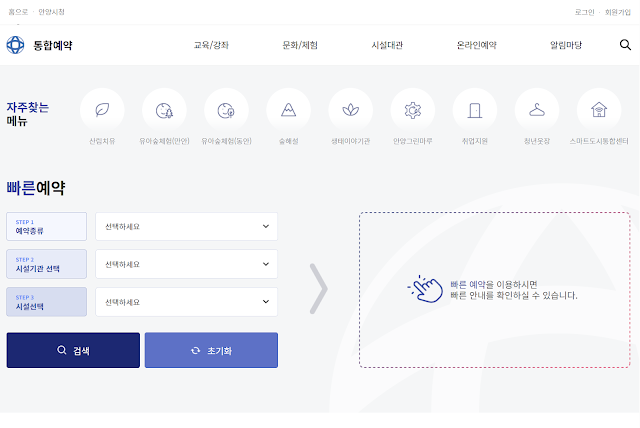Open the search magnifier icon in header

coord(625,45)
